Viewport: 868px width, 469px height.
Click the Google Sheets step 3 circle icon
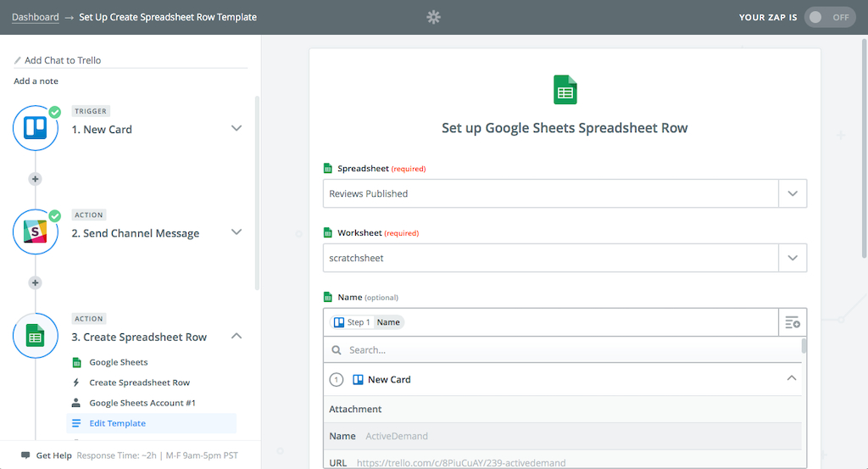[36, 337]
